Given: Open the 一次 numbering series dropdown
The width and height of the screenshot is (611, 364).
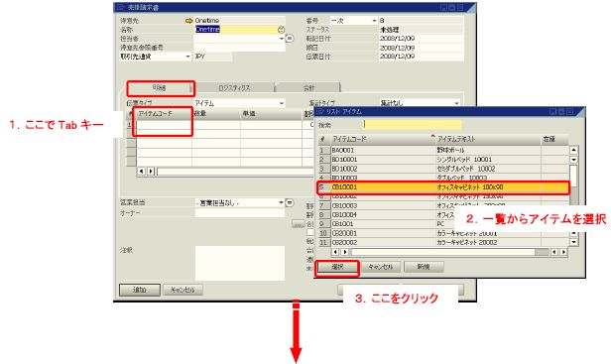Looking at the screenshot, I should (x=353, y=21).
